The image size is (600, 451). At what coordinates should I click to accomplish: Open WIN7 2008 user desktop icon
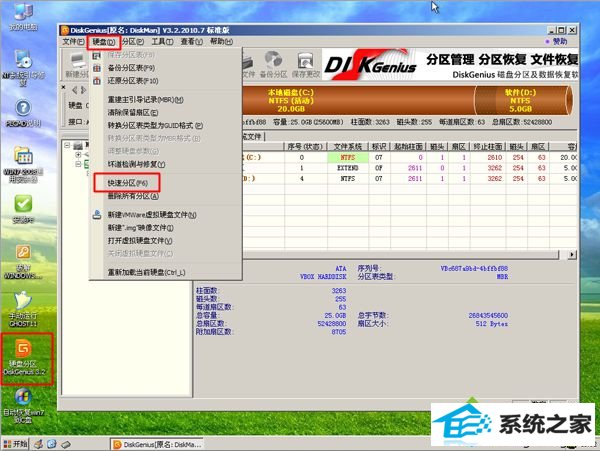click(23, 165)
